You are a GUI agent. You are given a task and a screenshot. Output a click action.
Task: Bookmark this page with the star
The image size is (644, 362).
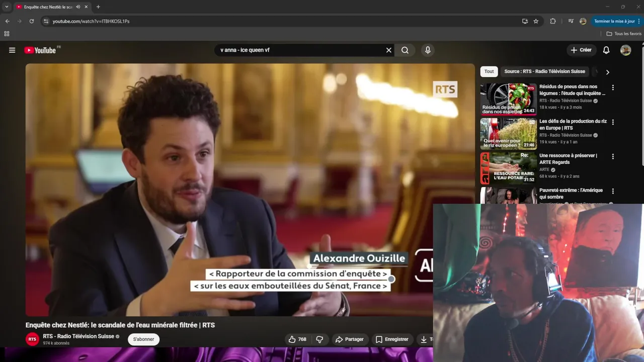[x=536, y=21]
